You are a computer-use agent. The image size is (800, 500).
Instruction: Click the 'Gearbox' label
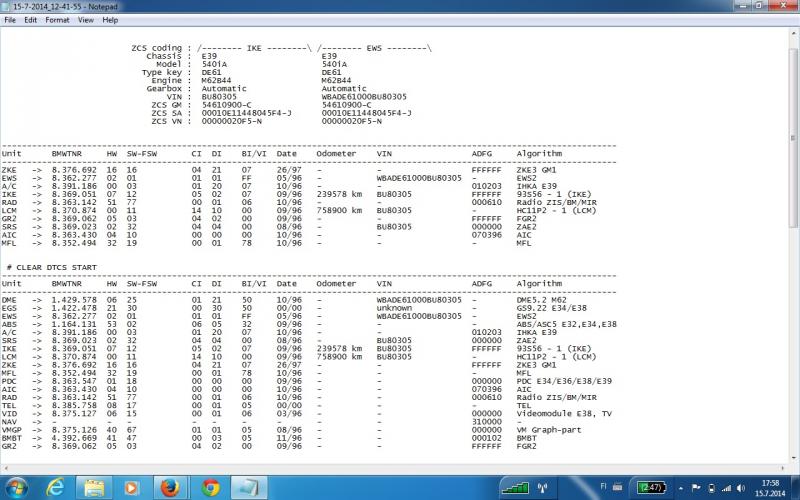coord(164,89)
